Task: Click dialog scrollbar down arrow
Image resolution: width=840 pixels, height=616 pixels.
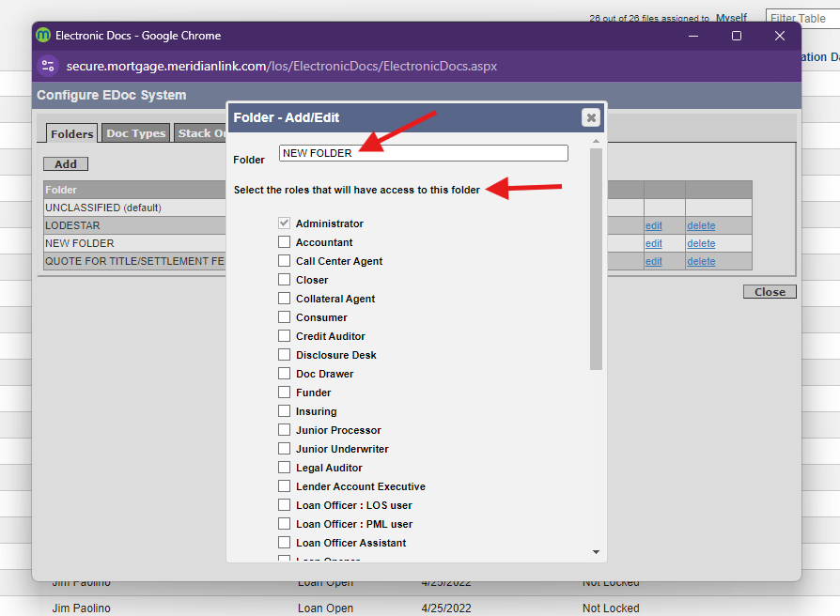Action: pyautogui.click(x=596, y=552)
